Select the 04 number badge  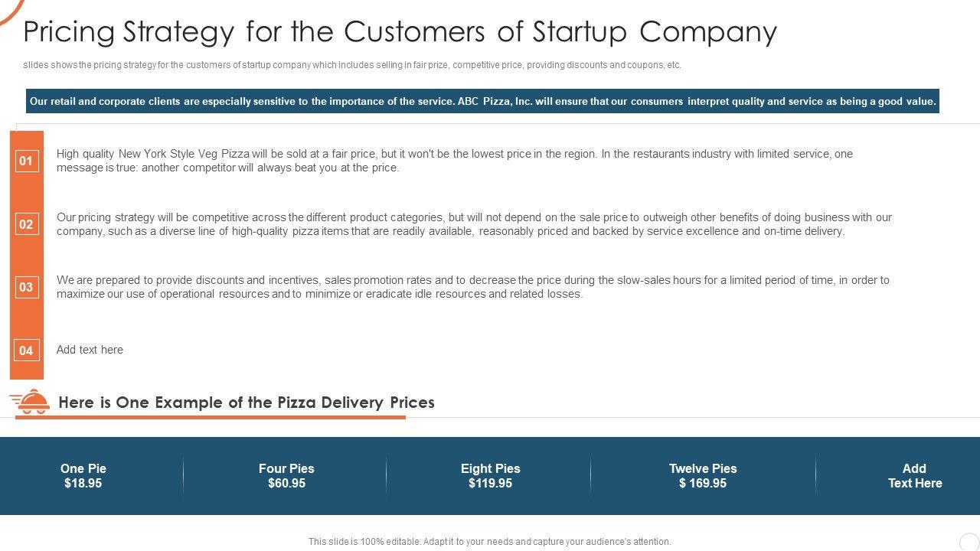point(26,350)
